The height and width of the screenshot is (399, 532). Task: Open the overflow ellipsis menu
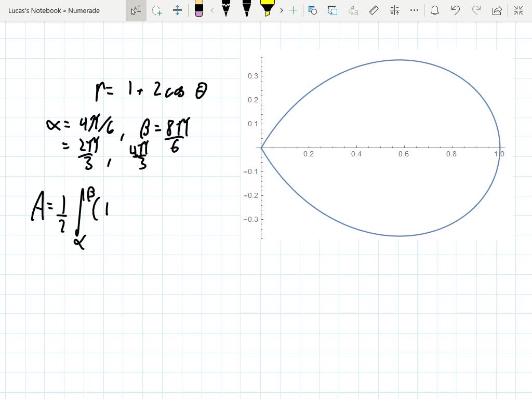[x=414, y=10]
